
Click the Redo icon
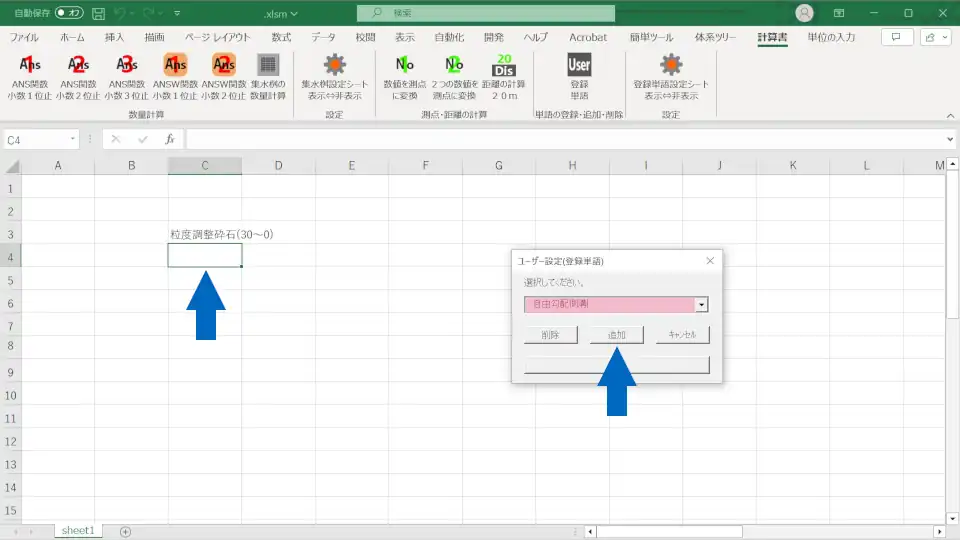pyautogui.click(x=148, y=13)
